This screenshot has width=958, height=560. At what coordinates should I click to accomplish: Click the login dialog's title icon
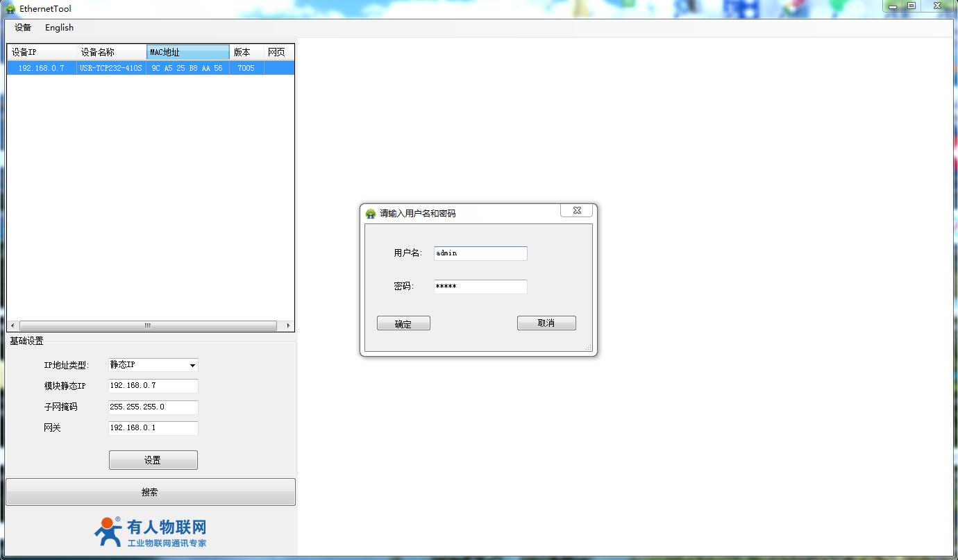371,214
